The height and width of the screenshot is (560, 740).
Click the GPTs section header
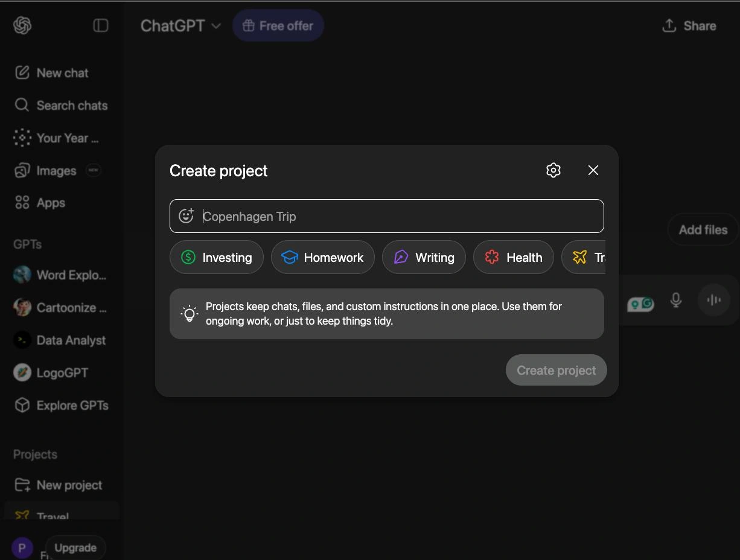coord(28,244)
